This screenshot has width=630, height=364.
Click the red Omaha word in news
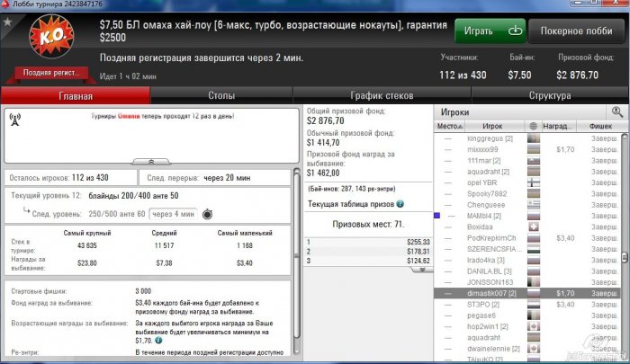click(x=129, y=116)
